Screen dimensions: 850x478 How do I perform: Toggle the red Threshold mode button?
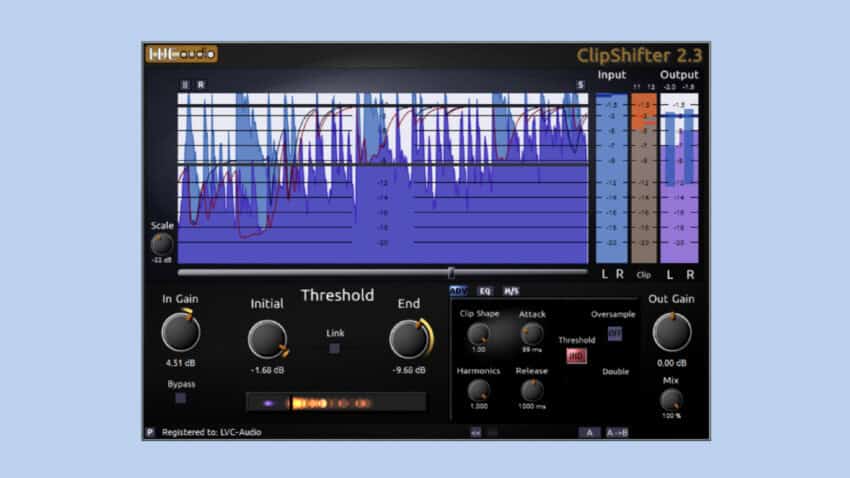[x=576, y=356]
